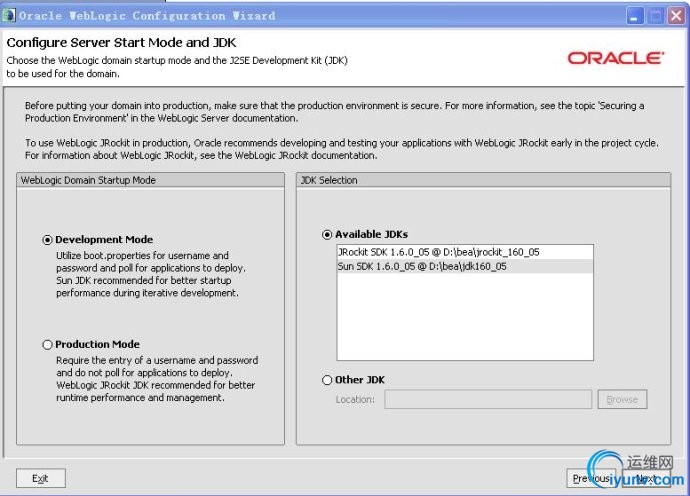Click the JDK Selection panel header
The image size is (690, 496).
pos(484,180)
